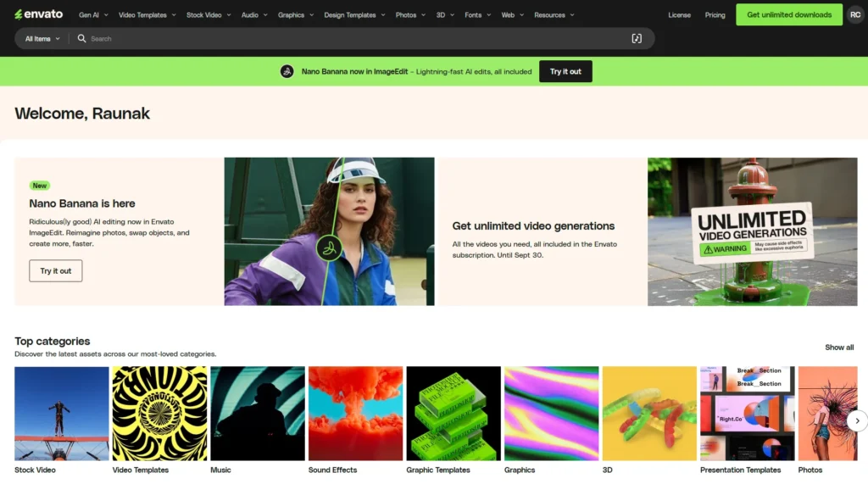Open visual search icon in search bar

(x=637, y=39)
